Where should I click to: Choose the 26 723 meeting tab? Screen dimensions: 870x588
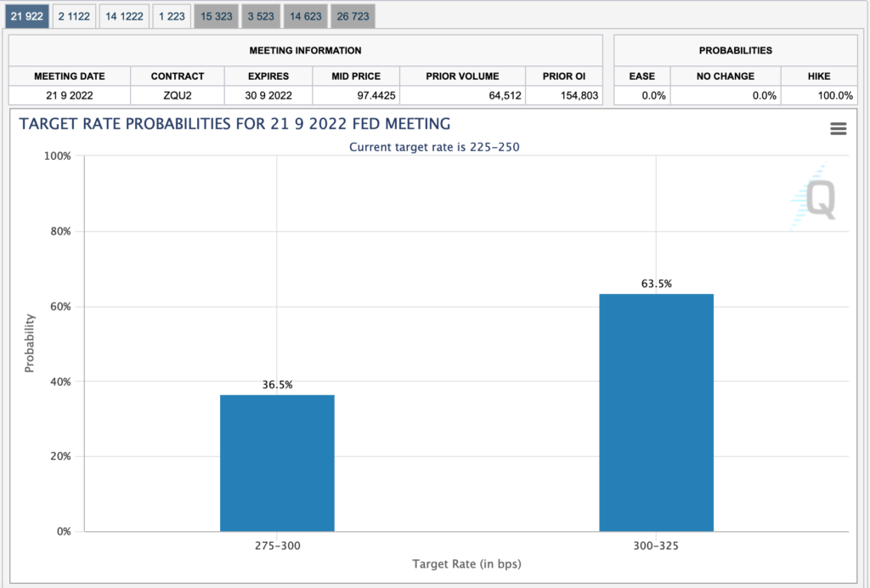coord(352,16)
